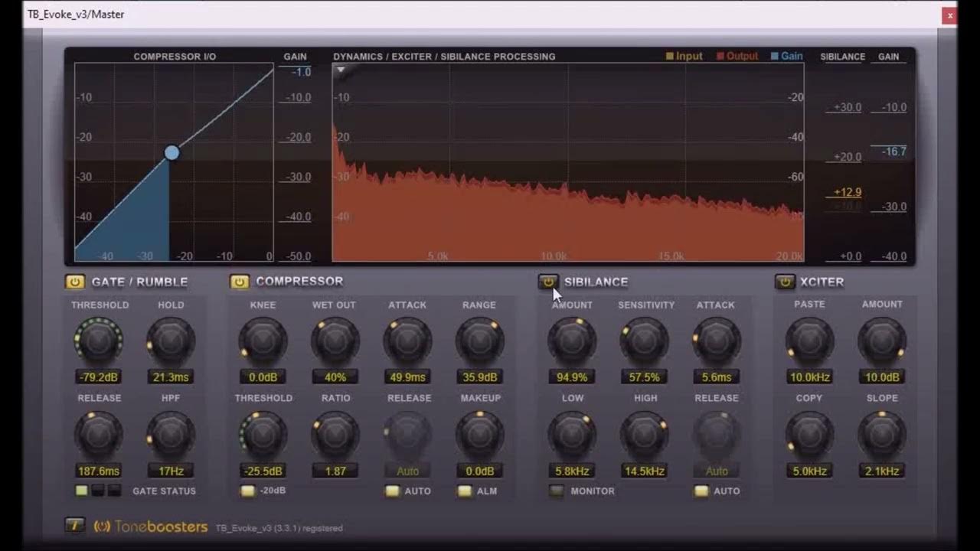The height and width of the screenshot is (551, 980).
Task: Click the HPF knob
Action: pyautogui.click(x=171, y=435)
